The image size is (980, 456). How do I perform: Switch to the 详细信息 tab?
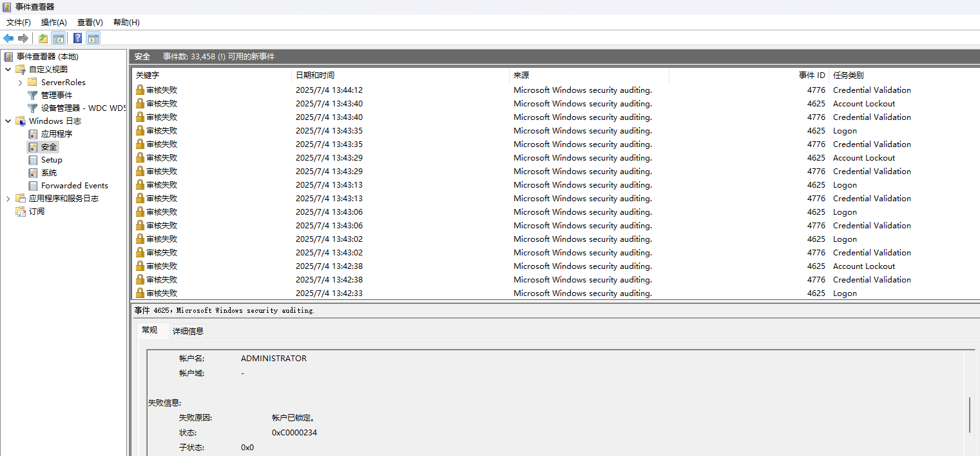[188, 331]
